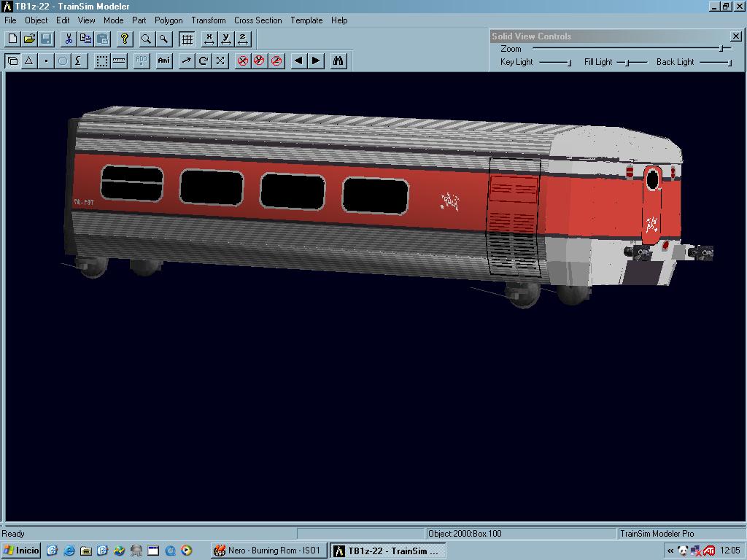Click the Cut scissors icon

(69, 39)
